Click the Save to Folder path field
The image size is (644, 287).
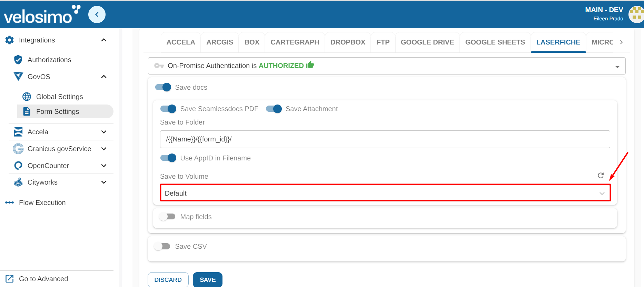click(385, 139)
